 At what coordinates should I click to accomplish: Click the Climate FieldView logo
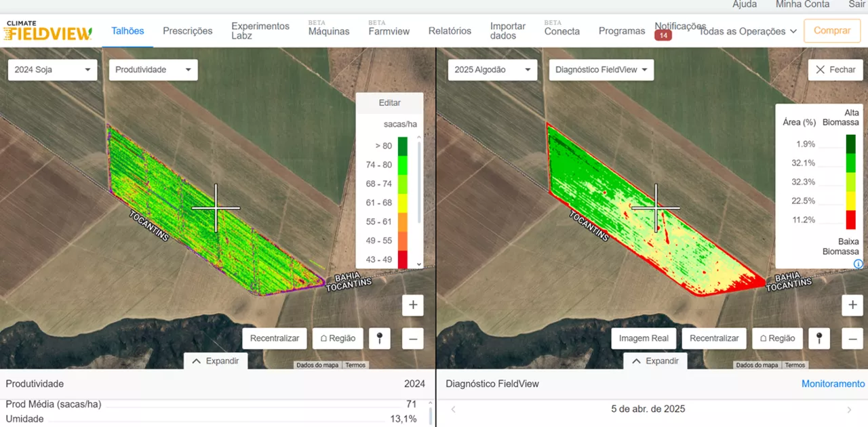[x=47, y=30]
